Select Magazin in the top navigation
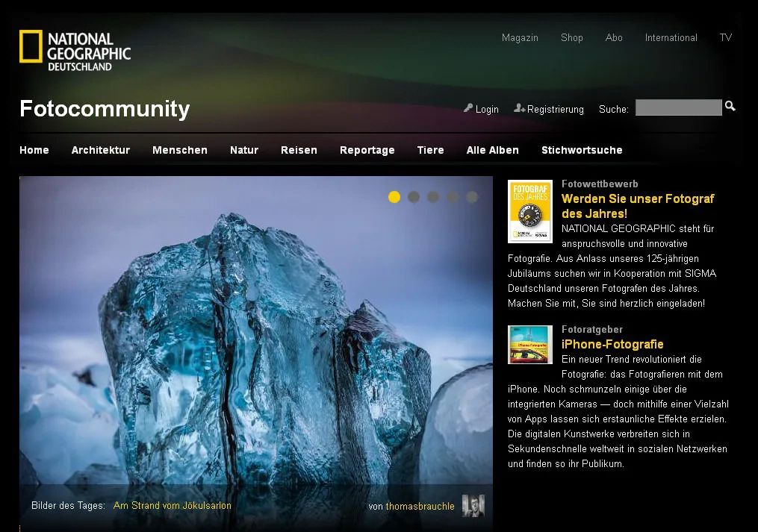 click(x=521, y=37)
